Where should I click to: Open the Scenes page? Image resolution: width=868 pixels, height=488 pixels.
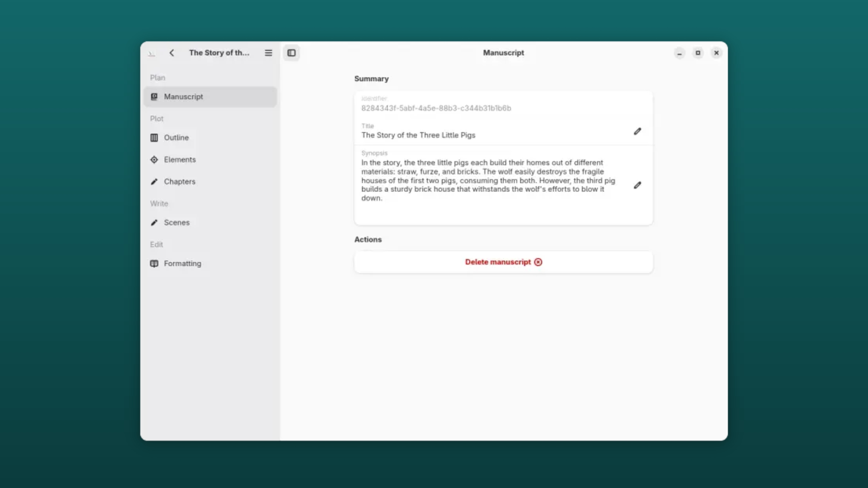210,223
